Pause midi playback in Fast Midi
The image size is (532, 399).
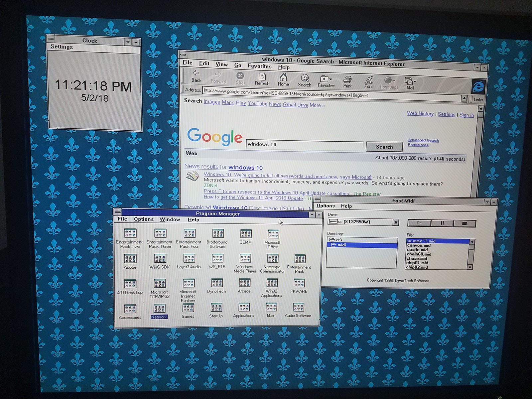pyautogui.click(x=442, y=223)
